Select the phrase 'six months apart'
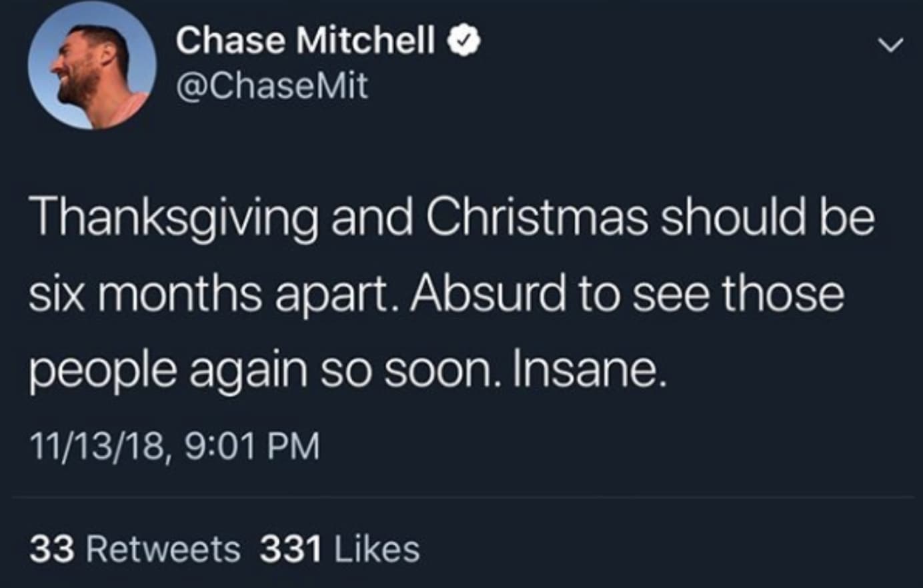This screenshot has height=588, width=923. [x=208, y=294]
